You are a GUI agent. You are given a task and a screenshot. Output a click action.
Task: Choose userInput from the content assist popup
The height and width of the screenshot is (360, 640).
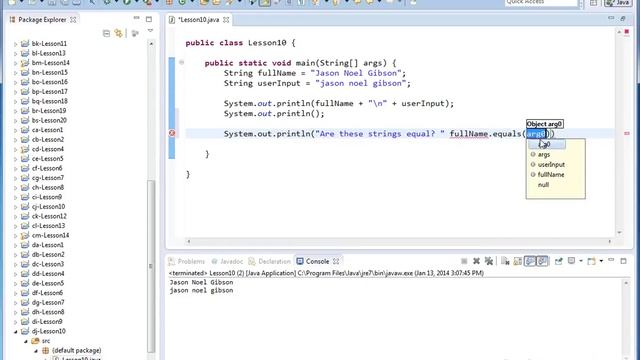[x=551, y=164]
